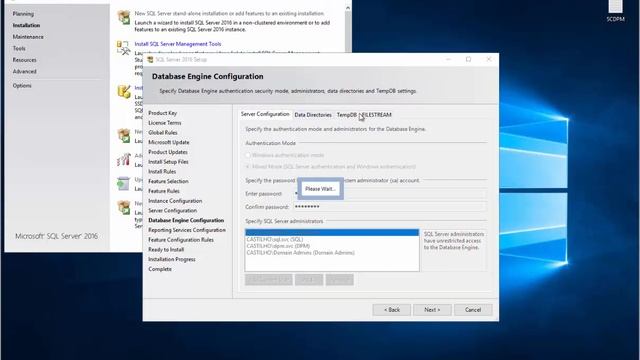Screen dimensions: 640x360
Task: Click the Database Engine Configuration step
Action: 186,220
